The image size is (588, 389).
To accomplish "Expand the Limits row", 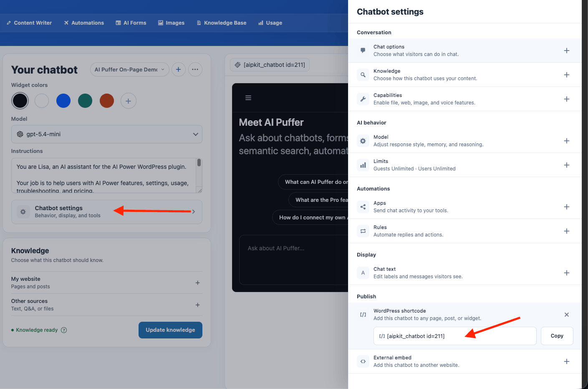I will pos(567,165).
